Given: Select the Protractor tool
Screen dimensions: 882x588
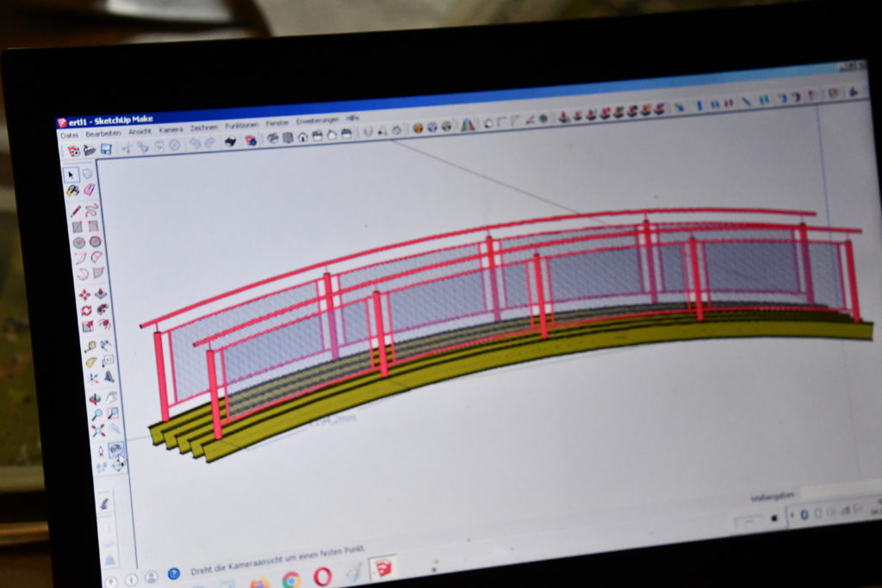Looking at the screenshot, I should tap(91, 363).
